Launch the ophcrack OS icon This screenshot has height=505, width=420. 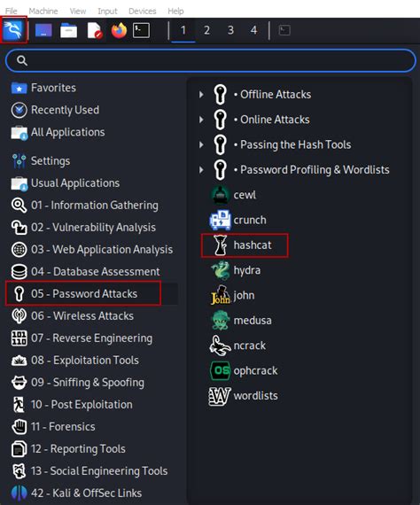tap(221, 370)
